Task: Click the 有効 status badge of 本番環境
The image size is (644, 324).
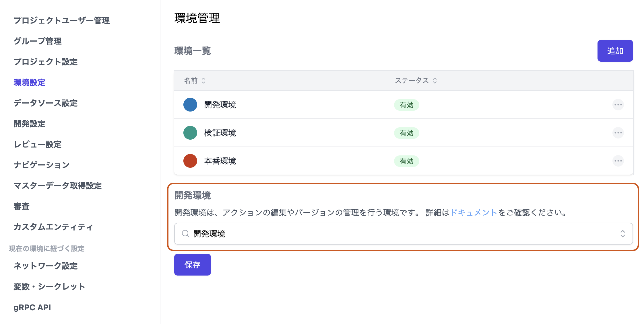Action: click(406, 161)
